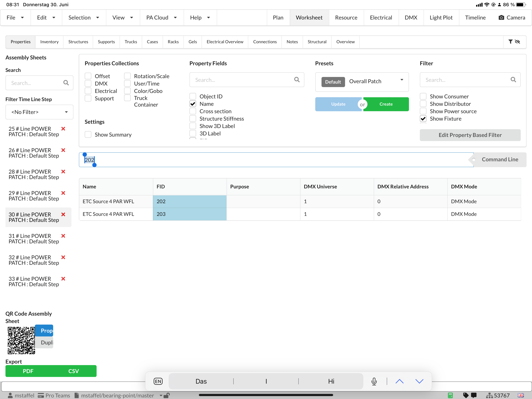Switch to the Light Plot view
The height and width of the screenshot is (399, 532).
[441, 18]
